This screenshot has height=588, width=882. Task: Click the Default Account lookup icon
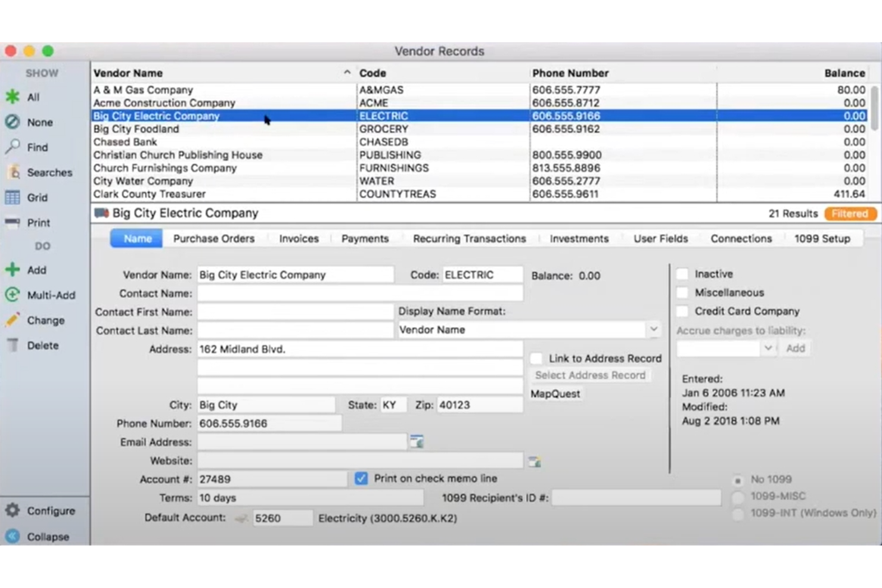(x=241, y=518)
